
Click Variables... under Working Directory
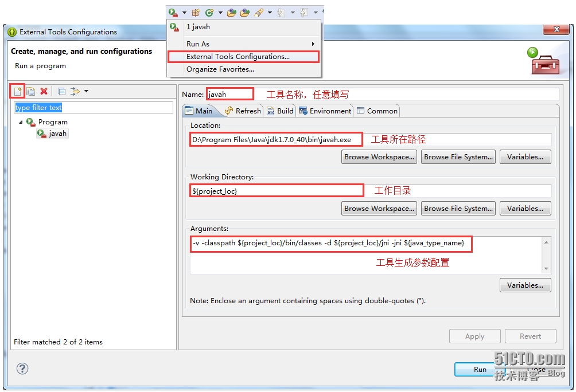click(526, 208)
